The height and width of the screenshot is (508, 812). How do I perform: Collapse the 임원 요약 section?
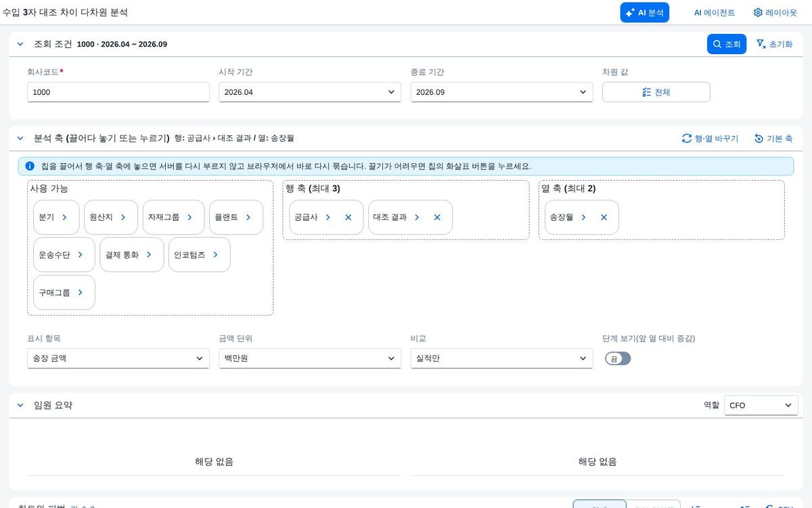click(x=20, y=405)
